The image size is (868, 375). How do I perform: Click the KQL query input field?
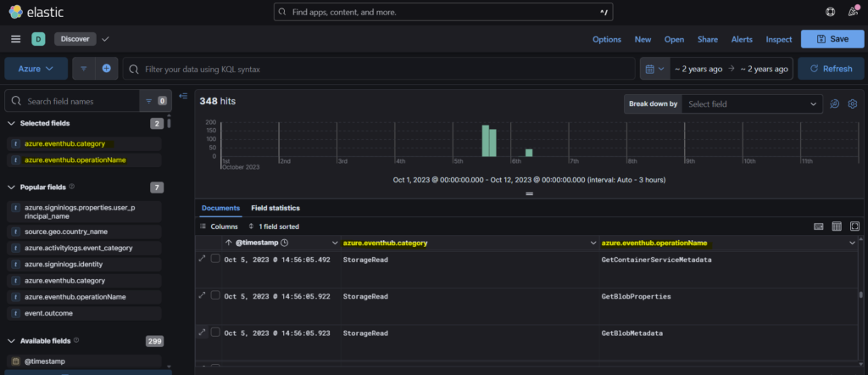point(381,69)
